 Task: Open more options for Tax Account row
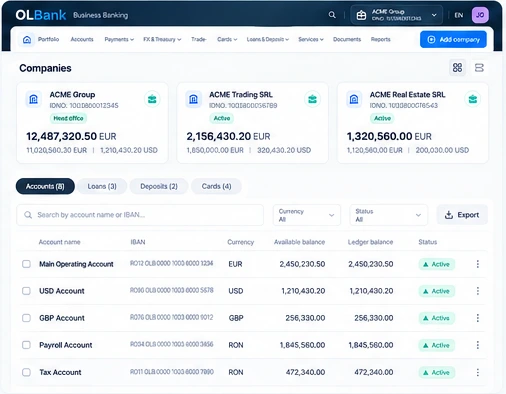pos(478,372)
